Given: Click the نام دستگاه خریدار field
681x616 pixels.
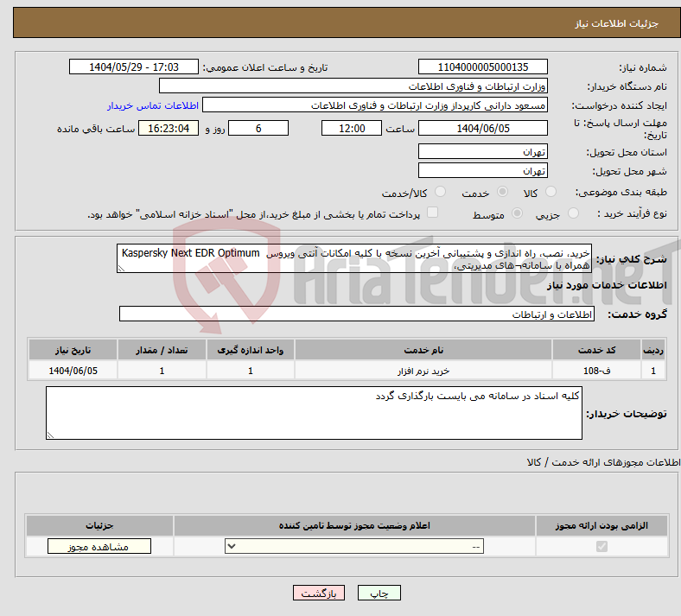Looking at the screenshot, I should point(353,86).
